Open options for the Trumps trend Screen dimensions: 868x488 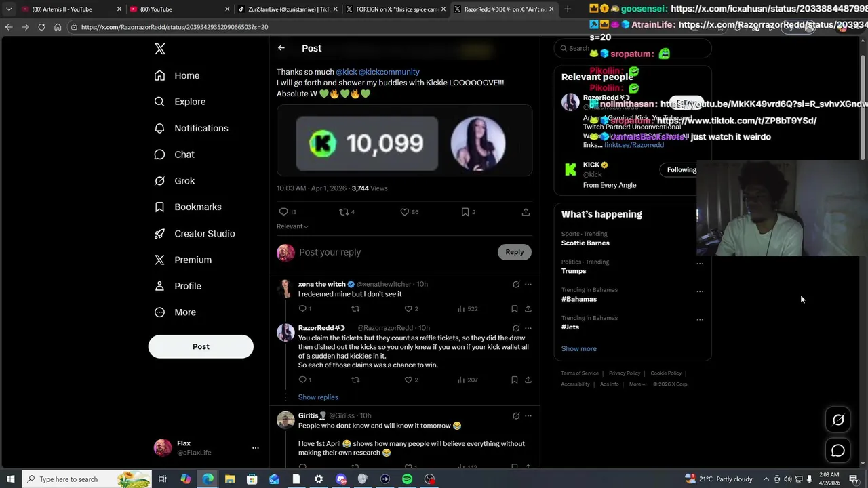pyautogui.click(x=700, y=264)
